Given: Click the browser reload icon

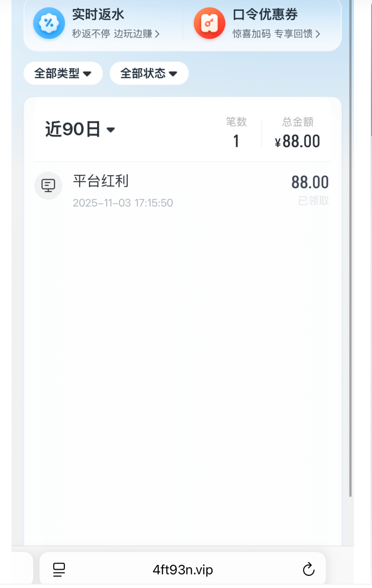Looking at the screenshot, I should click(308, 569).
